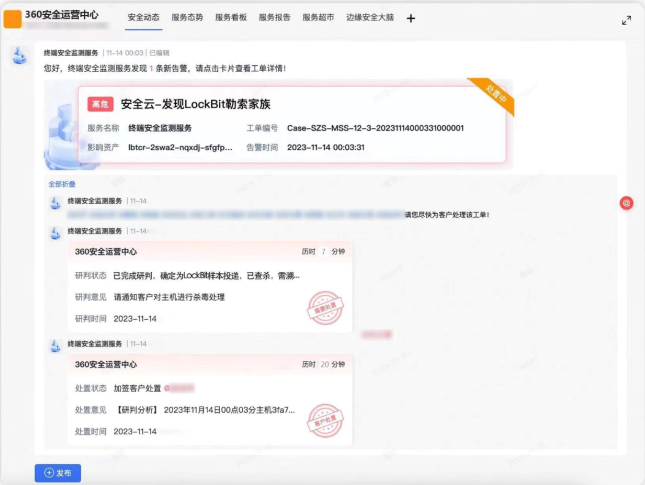
Task: Click the red 高危 severity tag
Action: [100, 104]
